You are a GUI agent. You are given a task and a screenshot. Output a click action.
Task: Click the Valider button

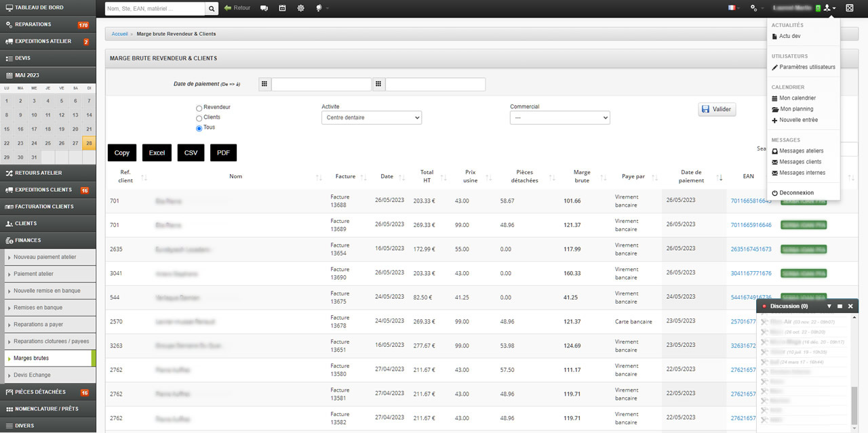717,109
